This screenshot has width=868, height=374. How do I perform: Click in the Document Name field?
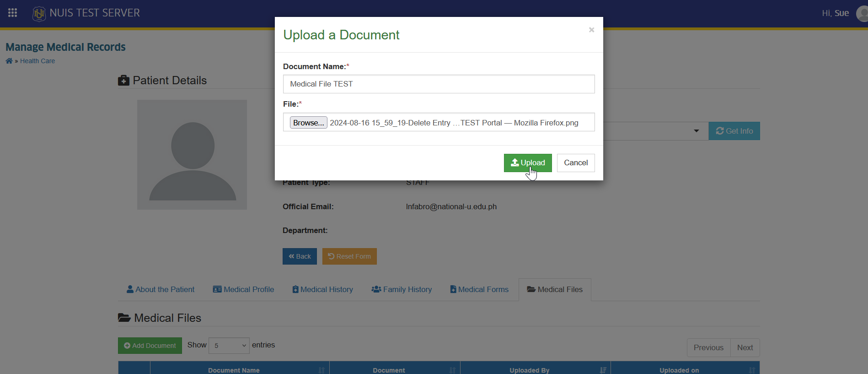click(439, 84)
